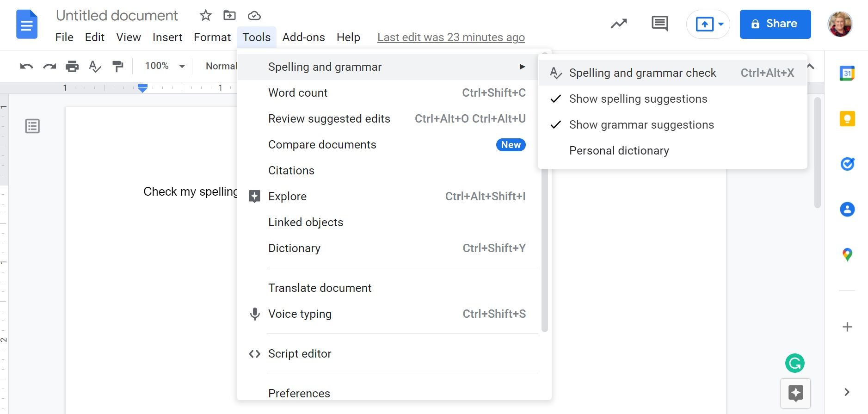868x414 pixels.
Task: Toggle Show spelling suggestions
Action: pyautogui.click(x=673, y=99)
